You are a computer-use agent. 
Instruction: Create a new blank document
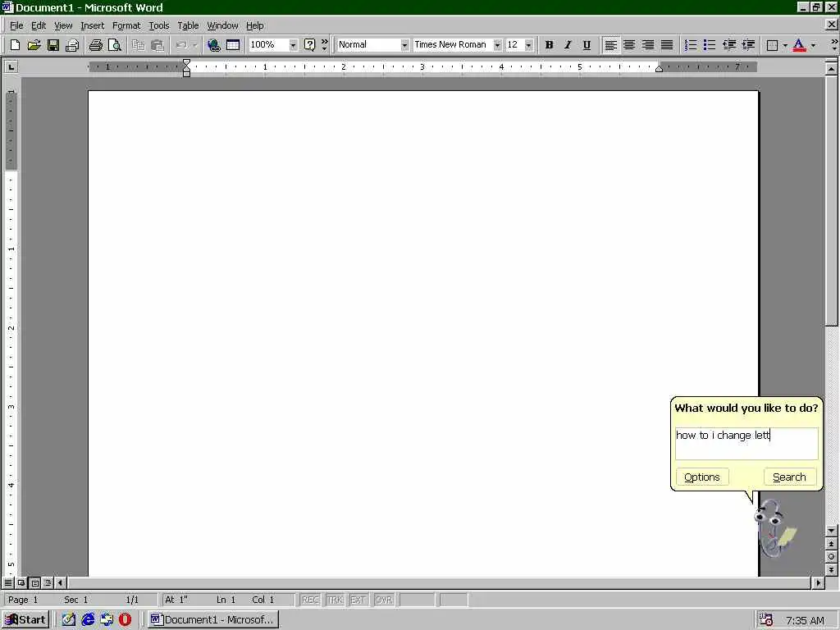point(15,45)
